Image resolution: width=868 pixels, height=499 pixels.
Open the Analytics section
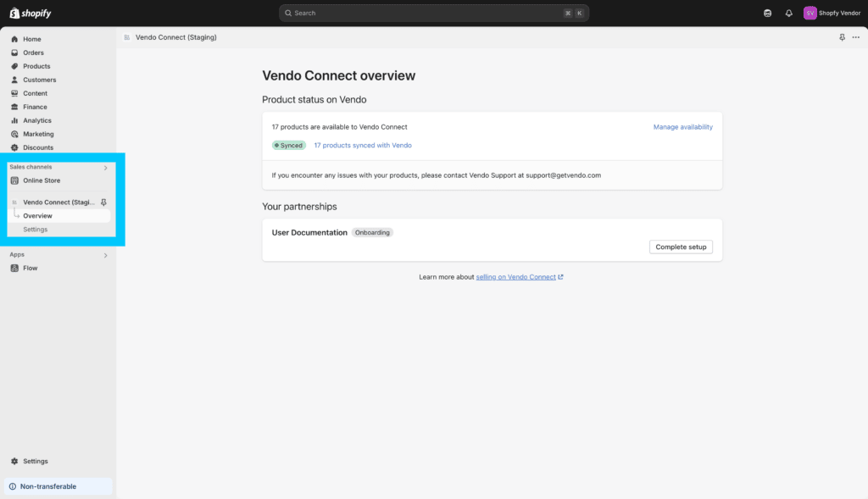point(37,120)
